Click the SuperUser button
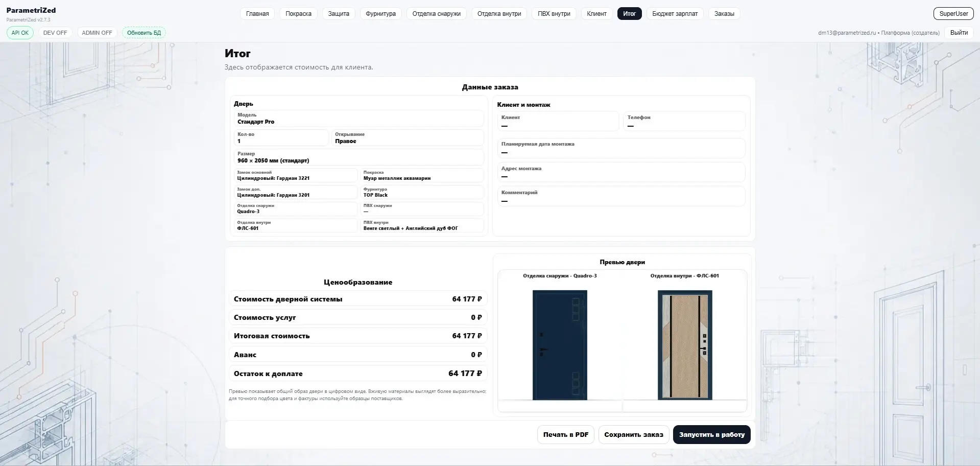The width and height of the screenshot is (980, 466). coord(953,14)
